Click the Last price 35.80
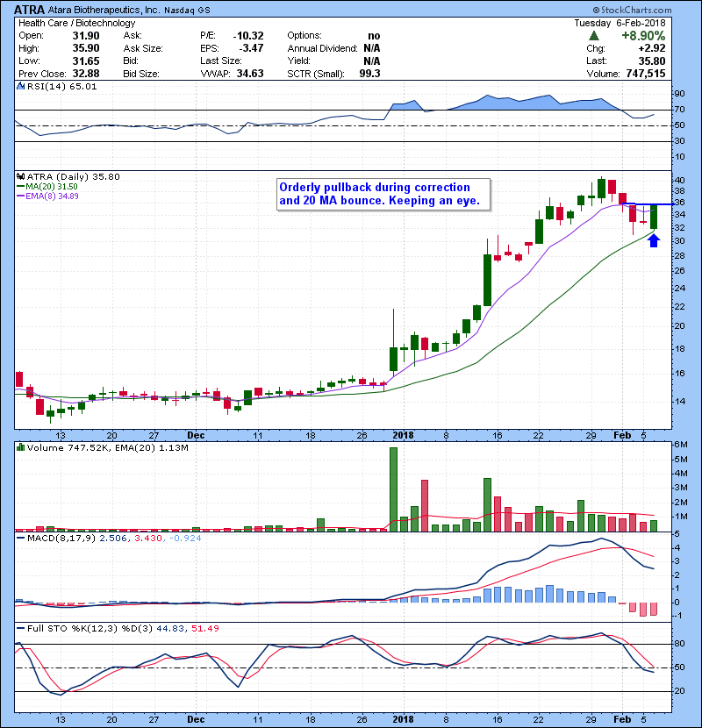The height and width of the screenshot is (728, 702). [651, 61]
